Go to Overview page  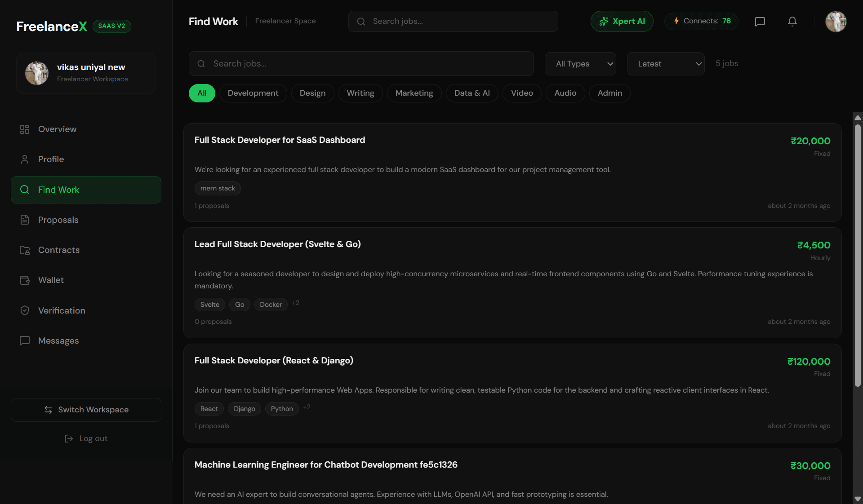(x=86, y=129)
